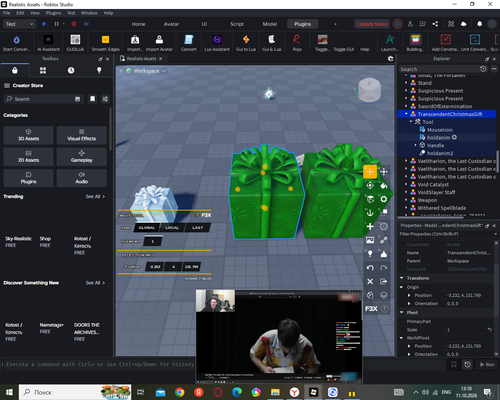Select the F3X Move tool (orange)
The width and height of the screenshot is (500, 400).
370,172
